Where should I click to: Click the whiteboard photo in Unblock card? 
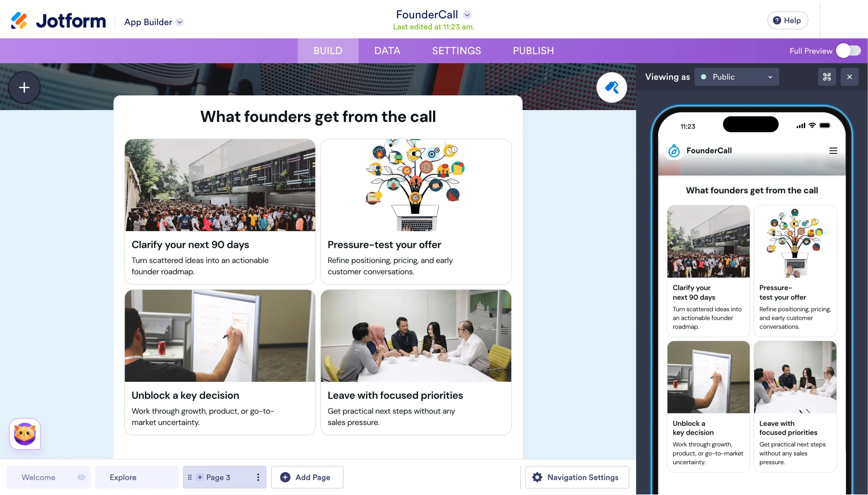click(x=220, y=335)
